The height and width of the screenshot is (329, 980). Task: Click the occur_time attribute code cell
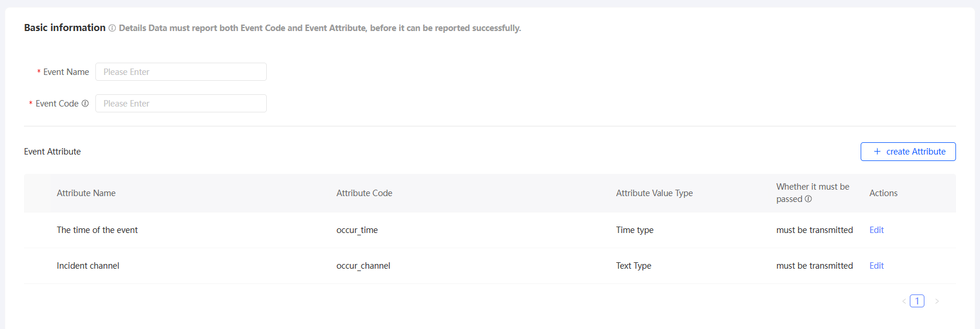[x=357, y=230]
